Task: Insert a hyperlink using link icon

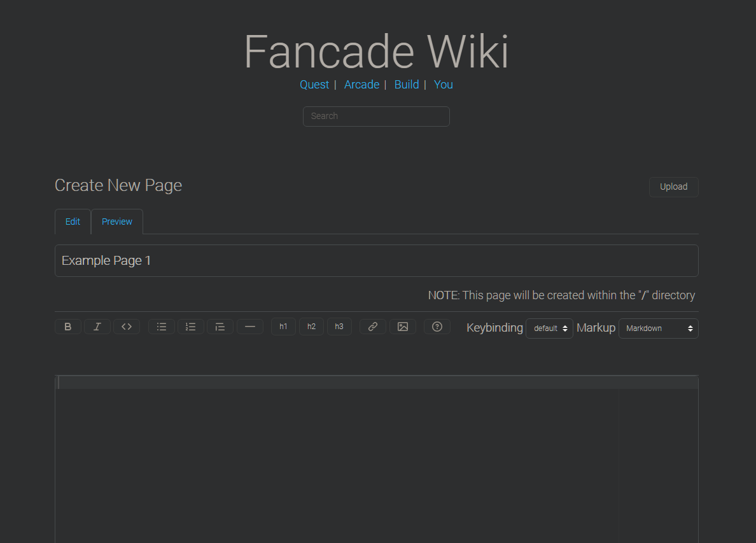Action: click(373, 327)
